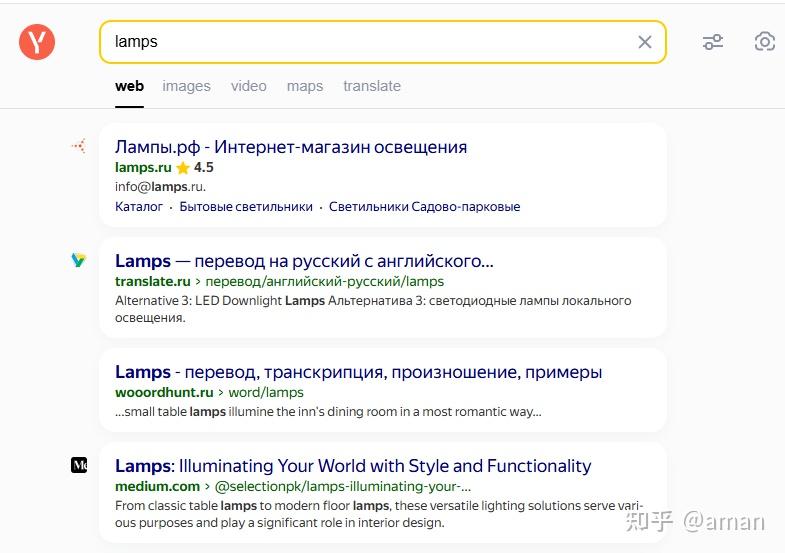Viewport: 785px width, 553px height.
Task: Open the translate tab
Action: pyautogui.click(x=371, y=86)
